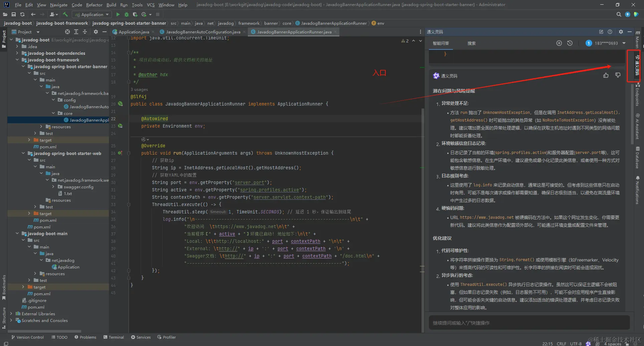Collapse javadog-boot-framework module
This screenshot has height=346, width=644.
(17, 60)
